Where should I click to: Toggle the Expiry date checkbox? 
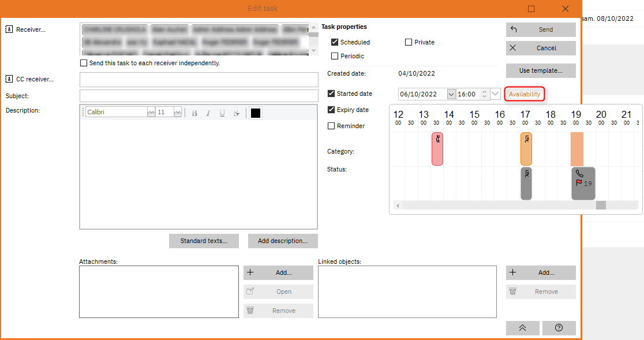tap(331, 110)
